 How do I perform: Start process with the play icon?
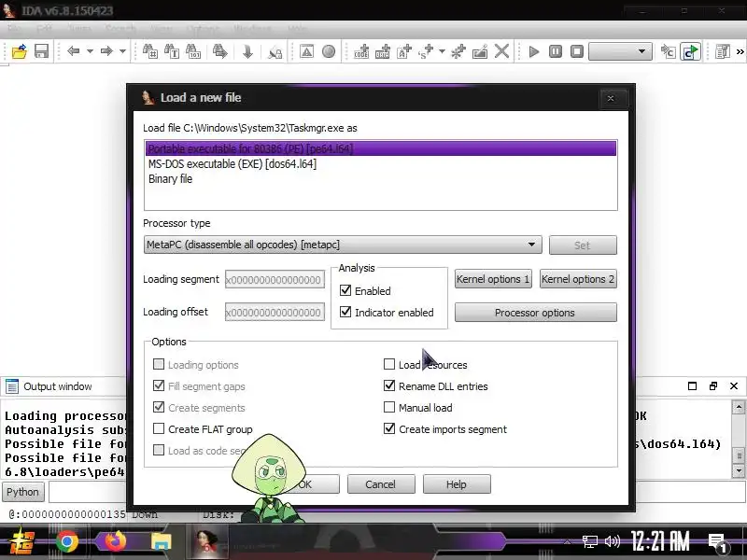(x=534, y=51)
